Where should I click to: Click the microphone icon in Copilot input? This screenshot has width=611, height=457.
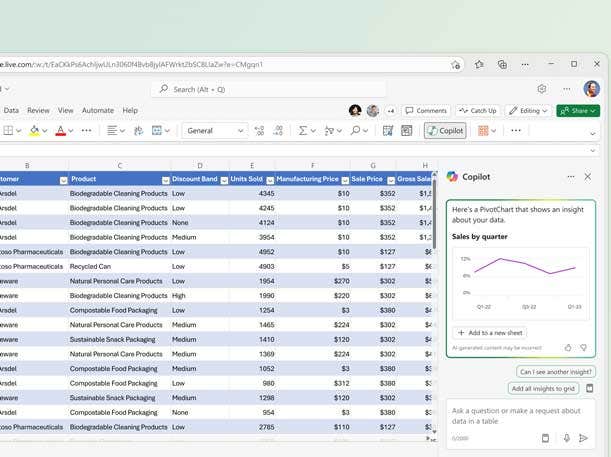point(566,438)
